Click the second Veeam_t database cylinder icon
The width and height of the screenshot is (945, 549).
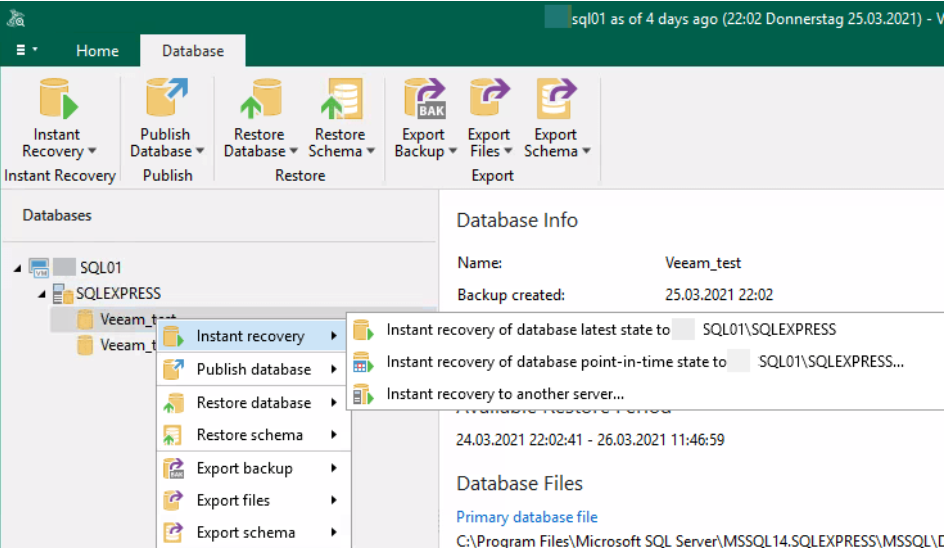point(85,345)
